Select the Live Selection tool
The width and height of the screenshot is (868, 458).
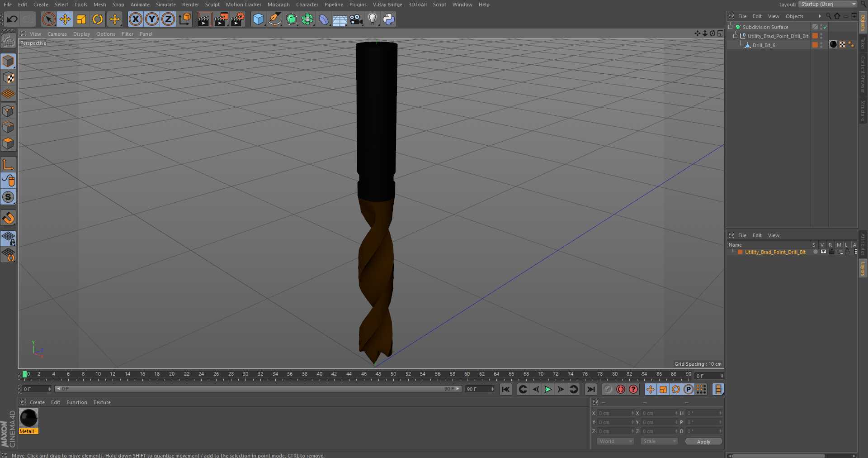[48, 19]
